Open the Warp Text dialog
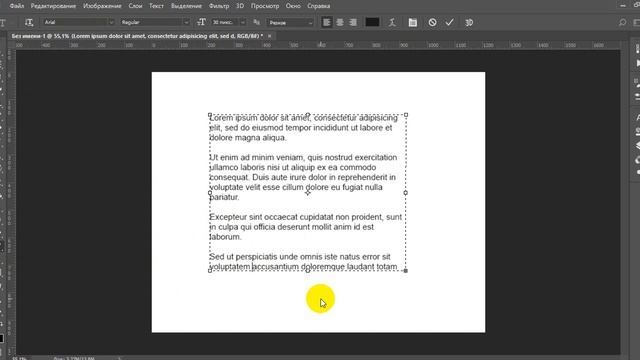 (392, 22)
